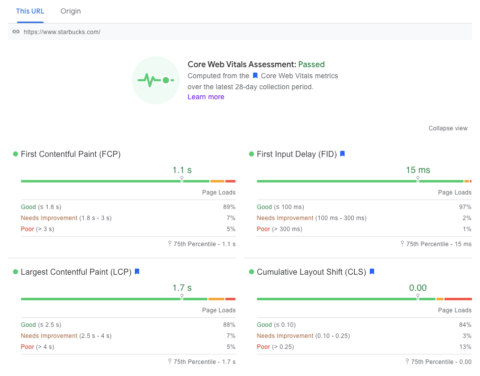Open First Contentful Paint (FCP) heading
Viewport: 480px width, 376px height.
[71, 154]
